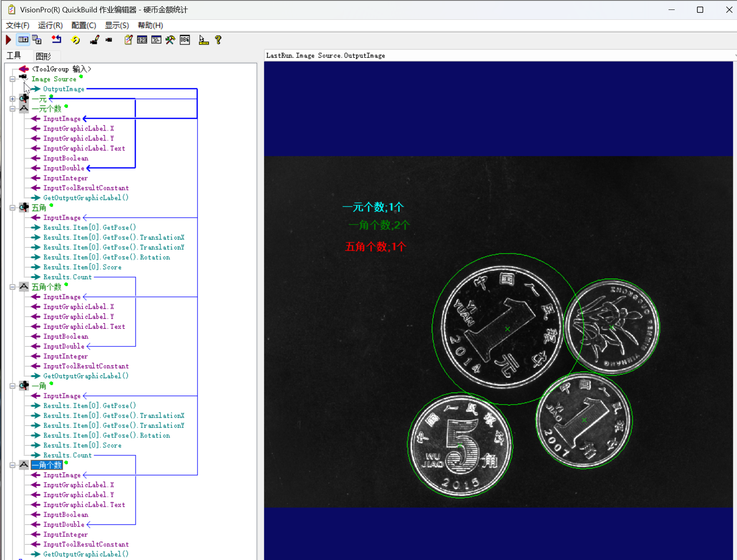Toggle the single-window display toolbar button
This screenshot has height=560, width=737.
(x=23, y=40)
